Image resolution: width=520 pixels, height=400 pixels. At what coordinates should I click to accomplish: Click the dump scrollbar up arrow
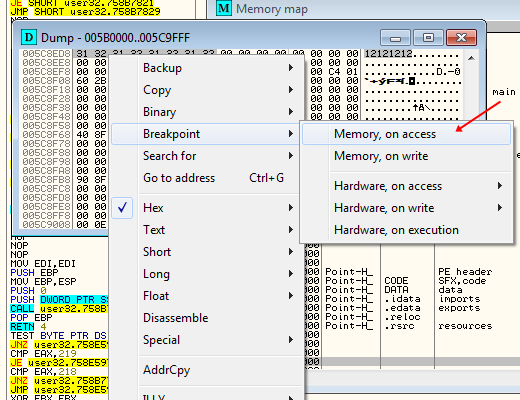tap(471, 58)
